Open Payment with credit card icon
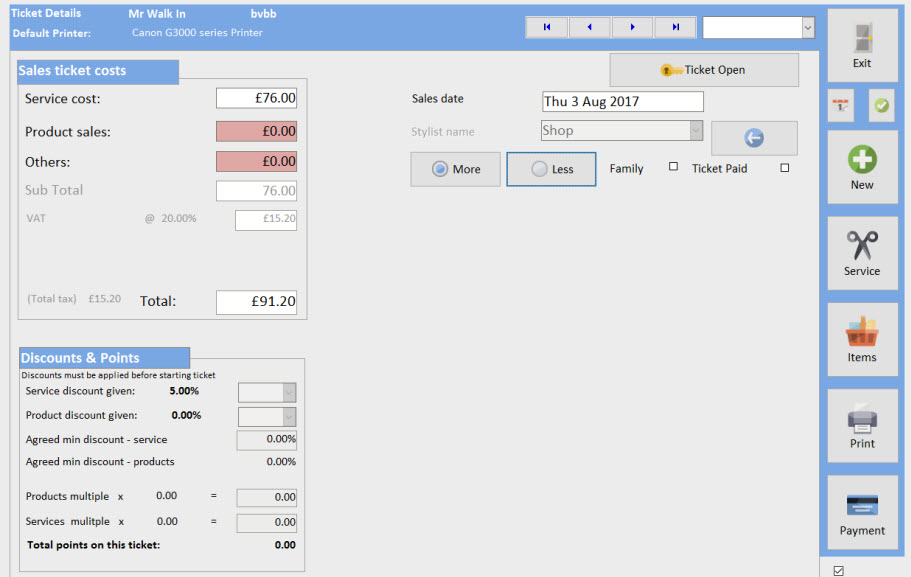 click(862, 513)
